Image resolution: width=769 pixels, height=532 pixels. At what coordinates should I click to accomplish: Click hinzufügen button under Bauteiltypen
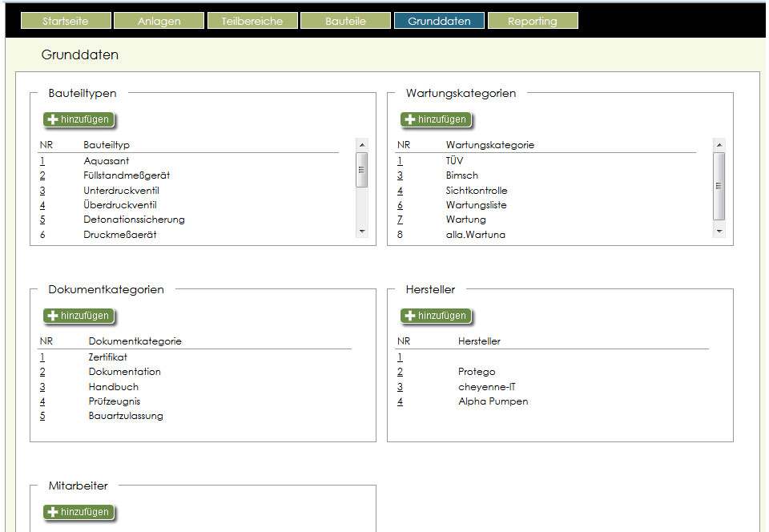[79, 120]
